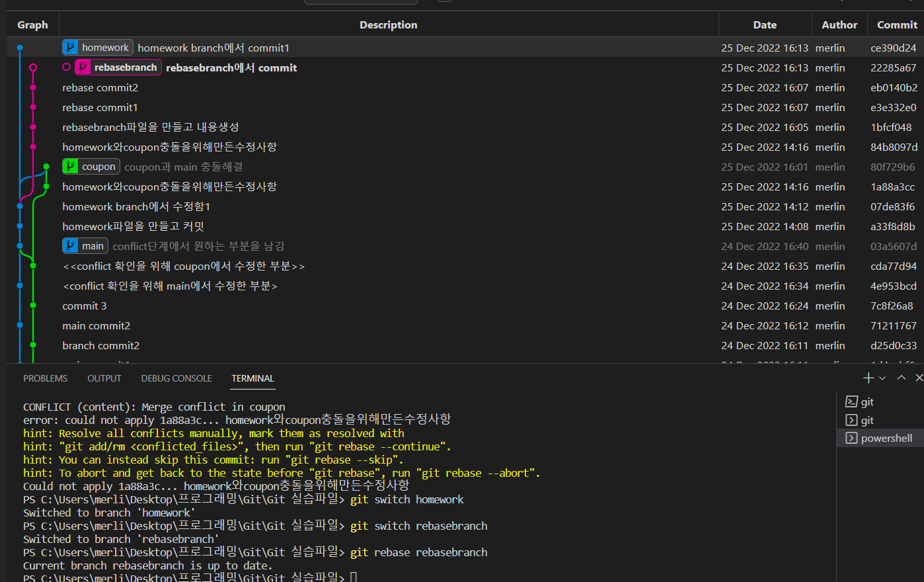Click the "main commit2" commit description
This screenshot has height=582, width=924.
pyautogui.click(x=96, y=325)
